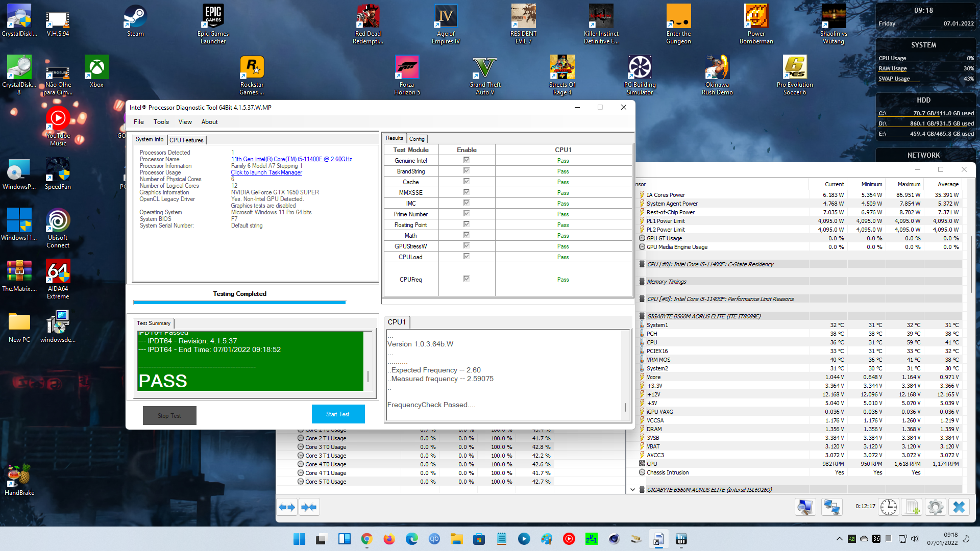The height and width of the screenshot is (551, 980).
Task: Open Google Chrome from taskbar
Action: [366, 539]
